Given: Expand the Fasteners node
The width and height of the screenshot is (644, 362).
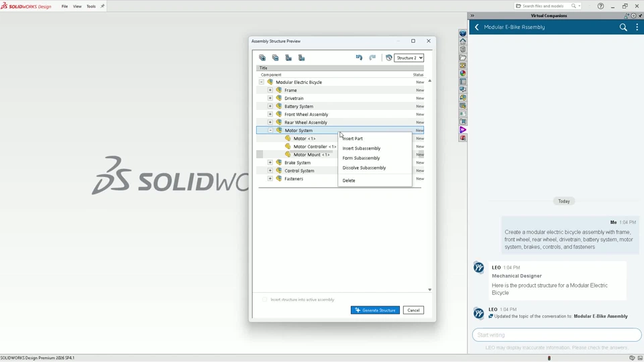Looking at the screenshot, I should [270, 178].
